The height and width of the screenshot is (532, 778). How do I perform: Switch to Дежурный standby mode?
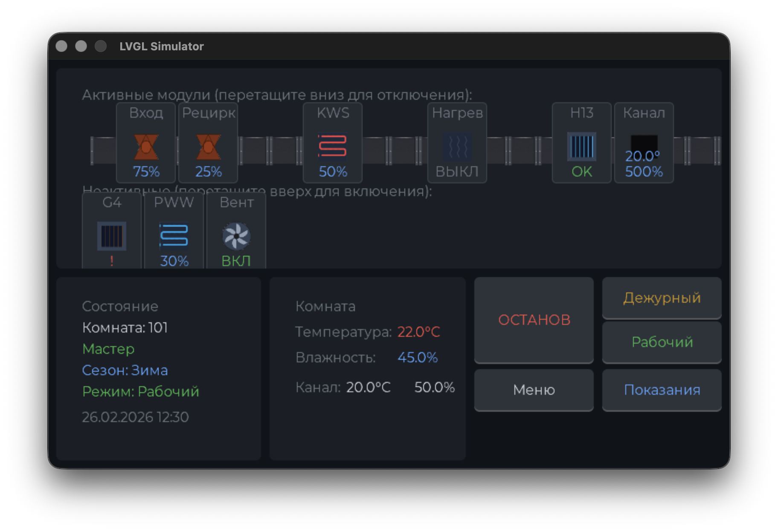click(662, 298)
